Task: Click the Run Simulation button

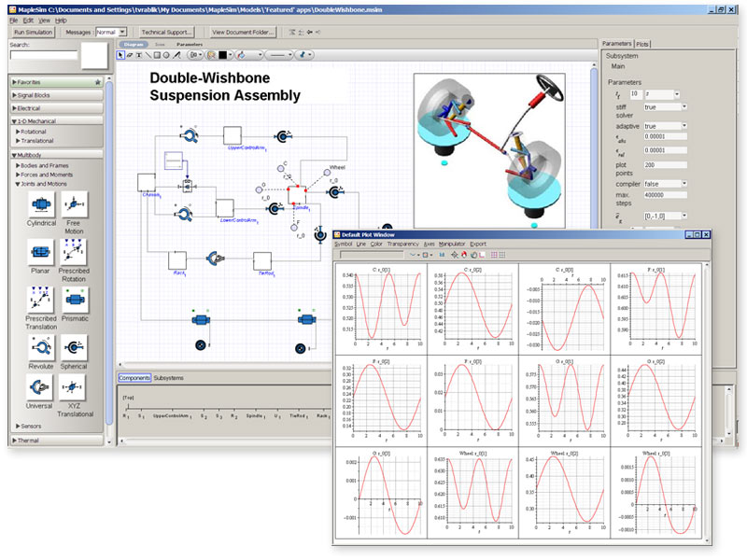Action: [x=33, y=33]
